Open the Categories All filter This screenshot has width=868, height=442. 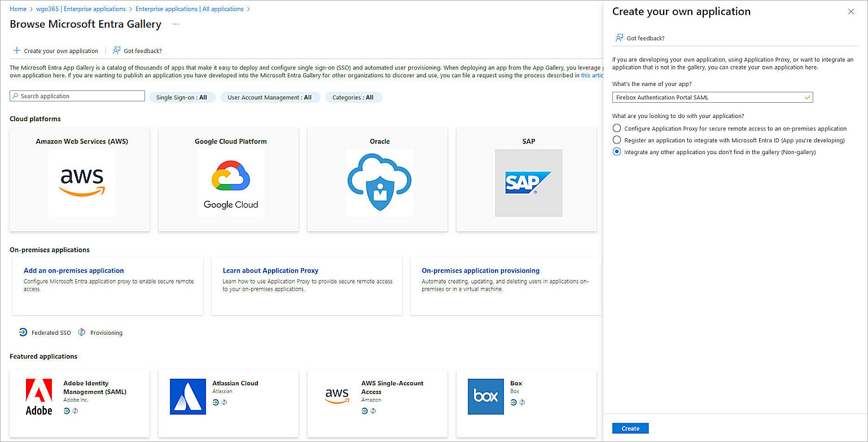click(354, 97)
